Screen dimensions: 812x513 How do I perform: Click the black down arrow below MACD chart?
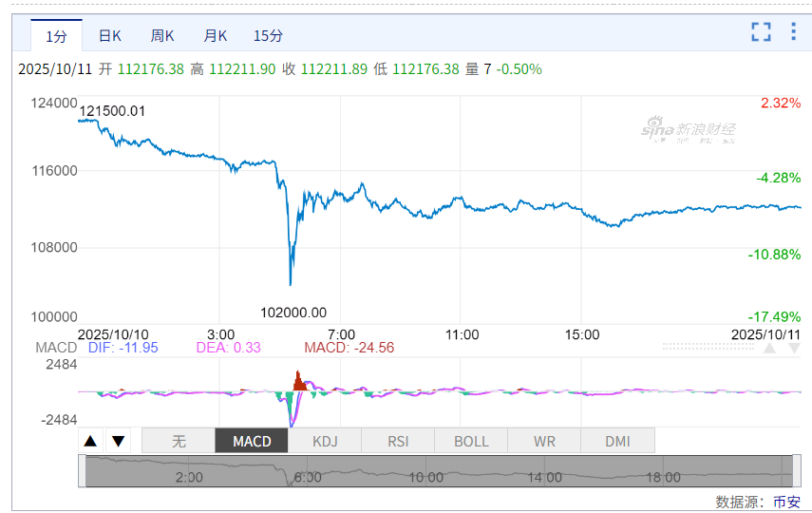118,441
